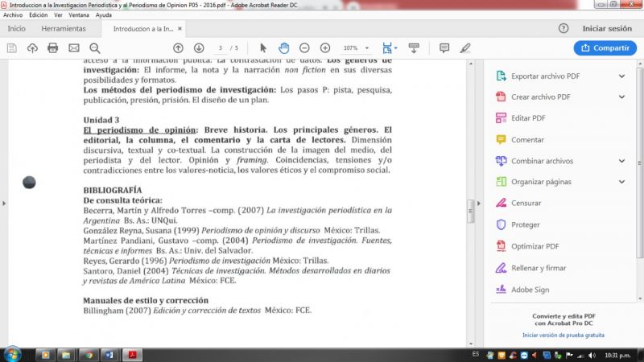This screenshot has height=362, width=644.
Task: Click the Save file icon
Action: click(12, 48)
